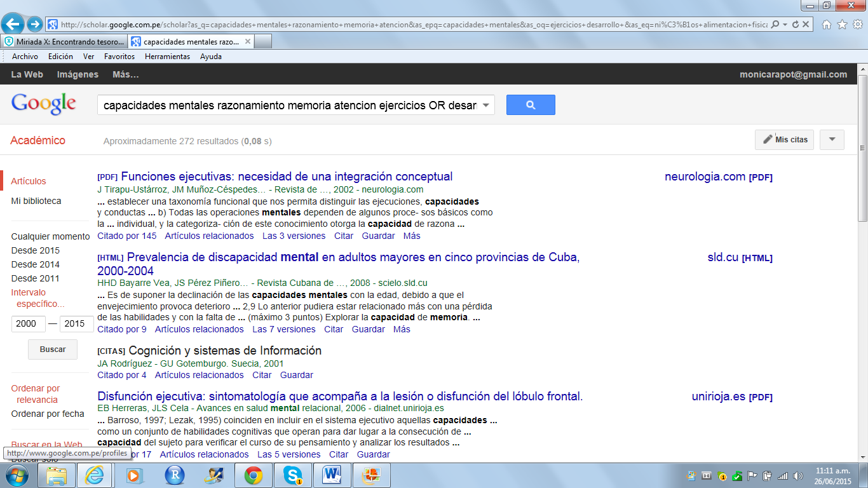
Task: Open the address bar history dropdown
Action: tap(785, 24)
